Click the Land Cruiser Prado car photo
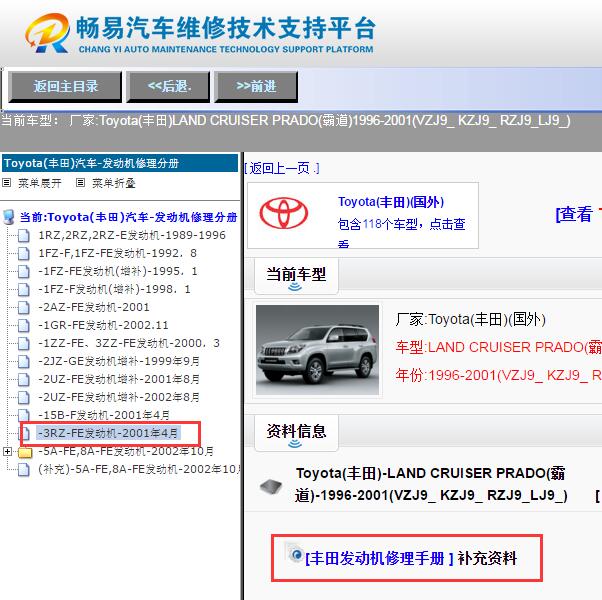602x600 pixels. (317, 350)
